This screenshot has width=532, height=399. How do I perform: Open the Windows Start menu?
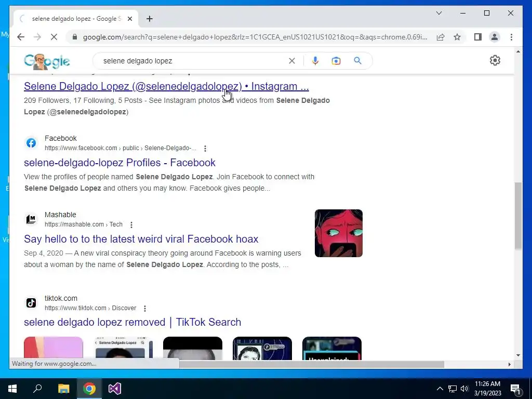12,389
